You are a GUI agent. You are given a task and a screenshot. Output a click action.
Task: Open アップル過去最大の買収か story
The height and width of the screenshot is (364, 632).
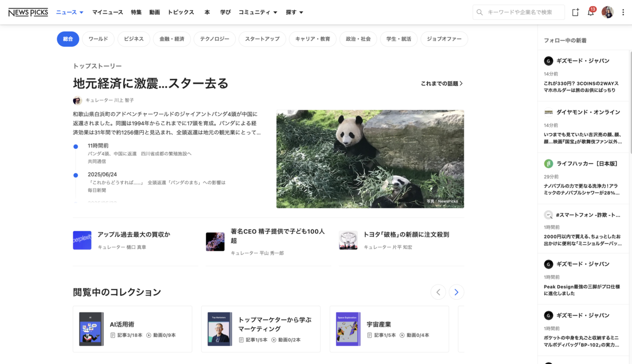click(134, 234)
